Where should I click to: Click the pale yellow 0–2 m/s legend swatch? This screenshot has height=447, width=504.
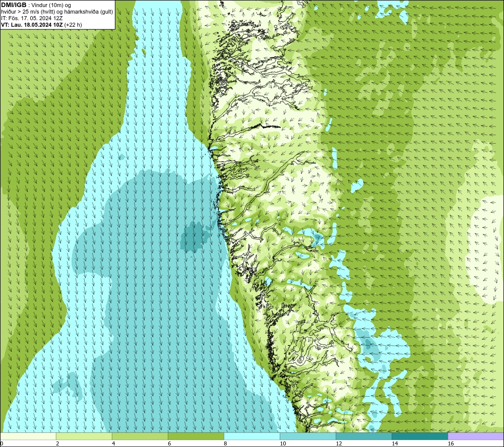click(28, 436)
